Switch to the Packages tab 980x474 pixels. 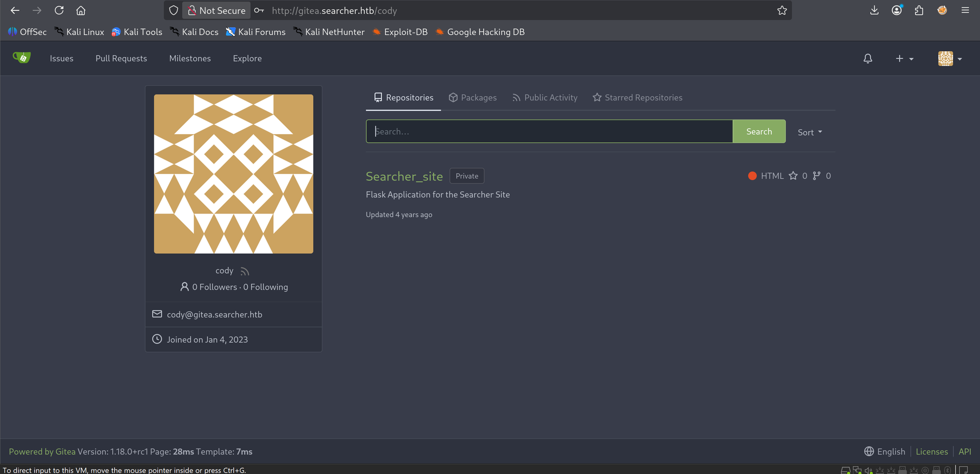(473, 97)
